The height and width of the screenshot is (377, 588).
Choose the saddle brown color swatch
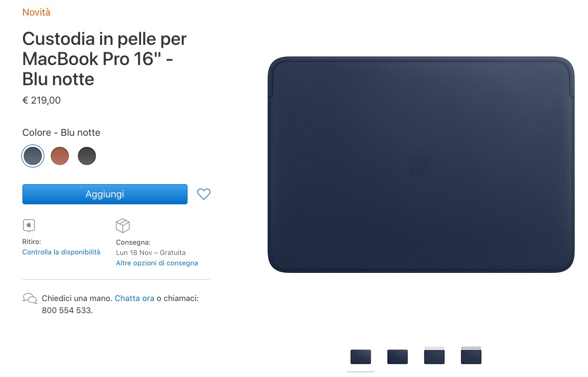(60, 155)
